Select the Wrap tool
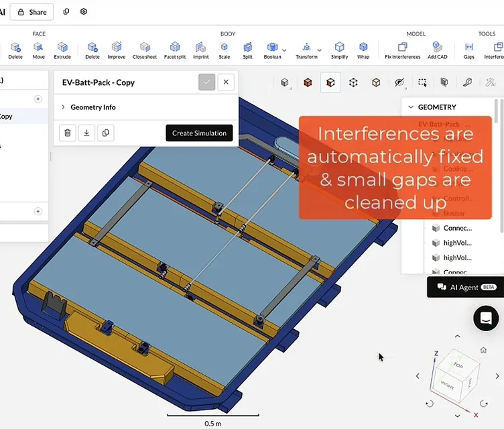This screenshot has height=429, width=504. coord(363,50)
